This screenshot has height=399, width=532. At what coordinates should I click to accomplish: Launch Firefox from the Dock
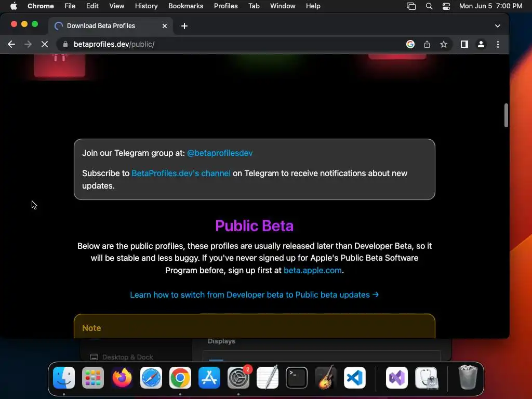pyautogui.click(x=122, y=378)
